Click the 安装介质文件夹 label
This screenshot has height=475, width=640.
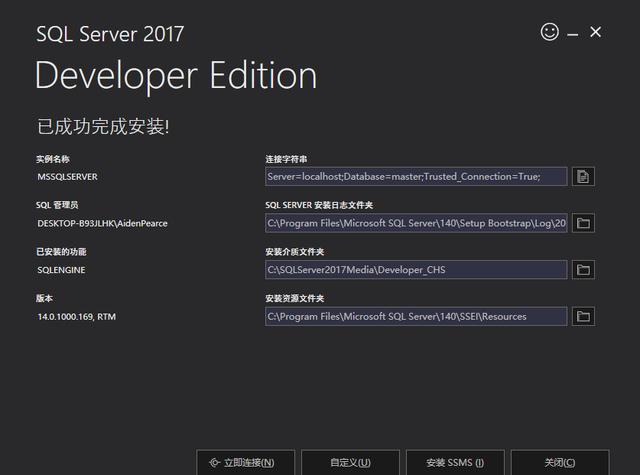[x=294, y=252]
